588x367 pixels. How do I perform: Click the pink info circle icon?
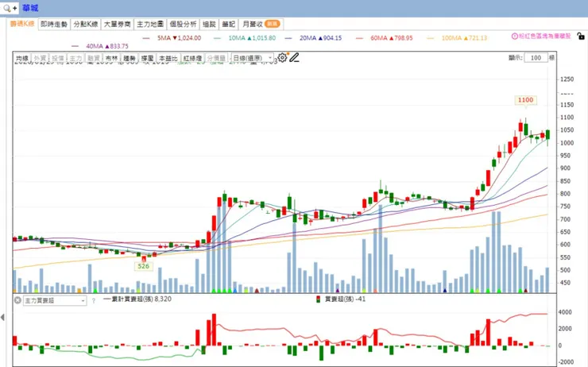[515, 37]
